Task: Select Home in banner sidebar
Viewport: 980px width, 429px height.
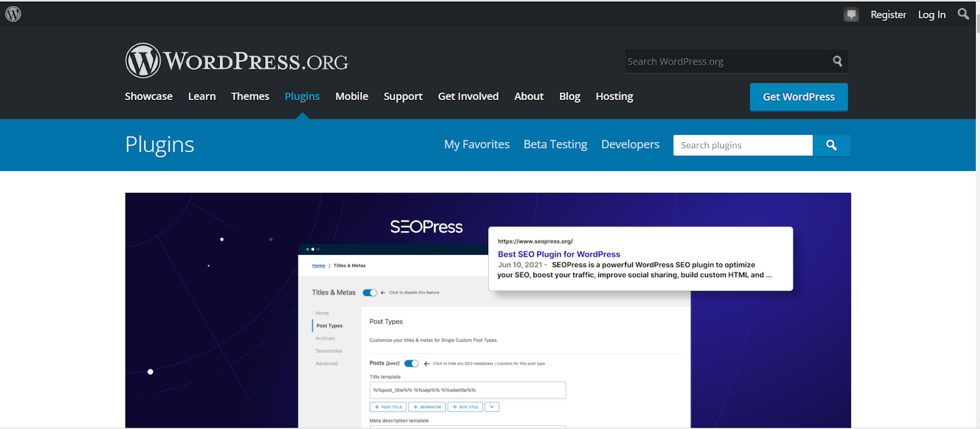Action: coord(322,313)
